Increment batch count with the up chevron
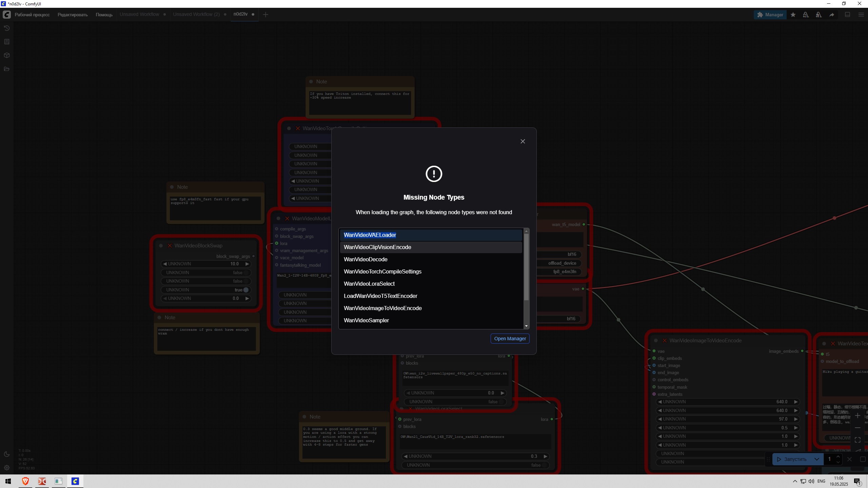 (838, 457)
